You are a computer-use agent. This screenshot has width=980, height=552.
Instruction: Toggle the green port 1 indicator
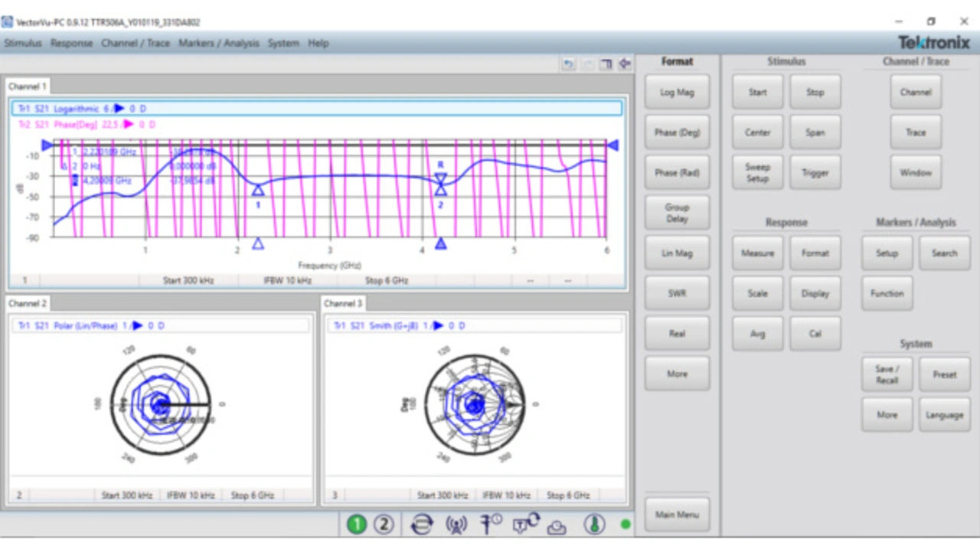tap(357, 524)
